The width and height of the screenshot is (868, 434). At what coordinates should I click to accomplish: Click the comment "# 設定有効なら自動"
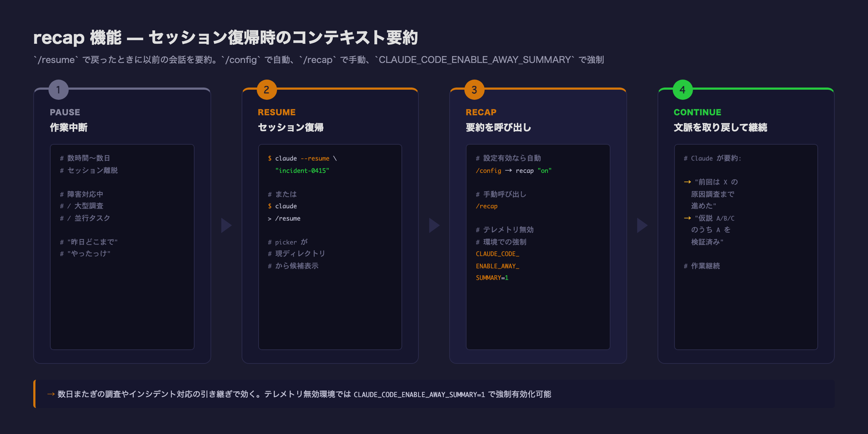508,158
